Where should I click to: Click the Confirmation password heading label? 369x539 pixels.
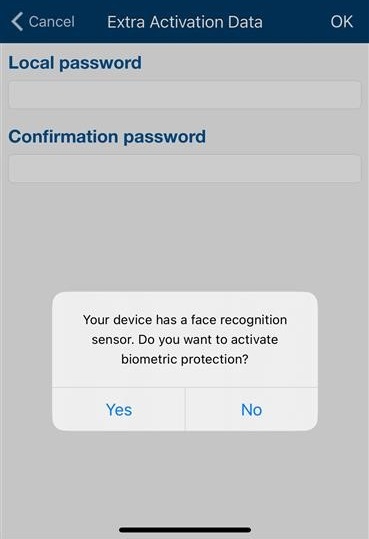pos(107,137)
